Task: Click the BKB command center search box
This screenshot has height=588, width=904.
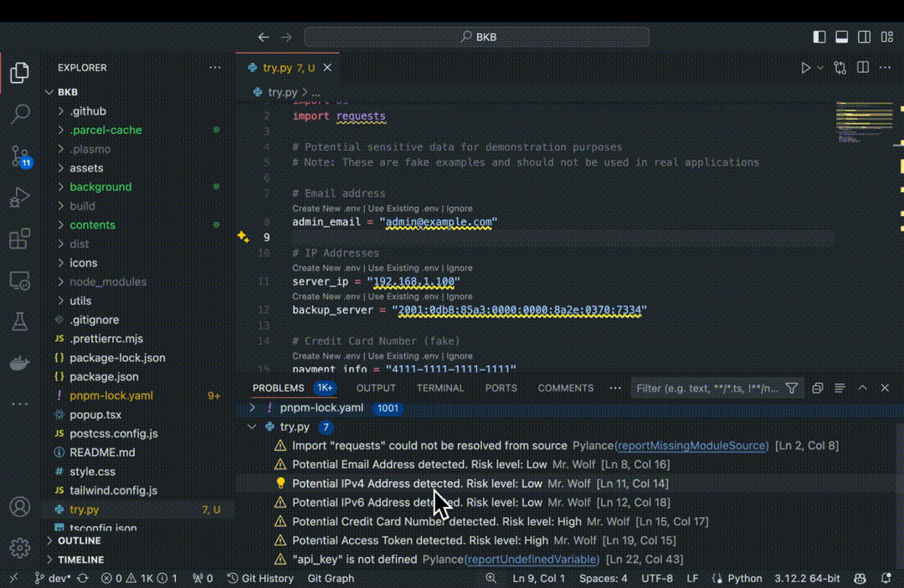Action: click(x=477, y=37)
